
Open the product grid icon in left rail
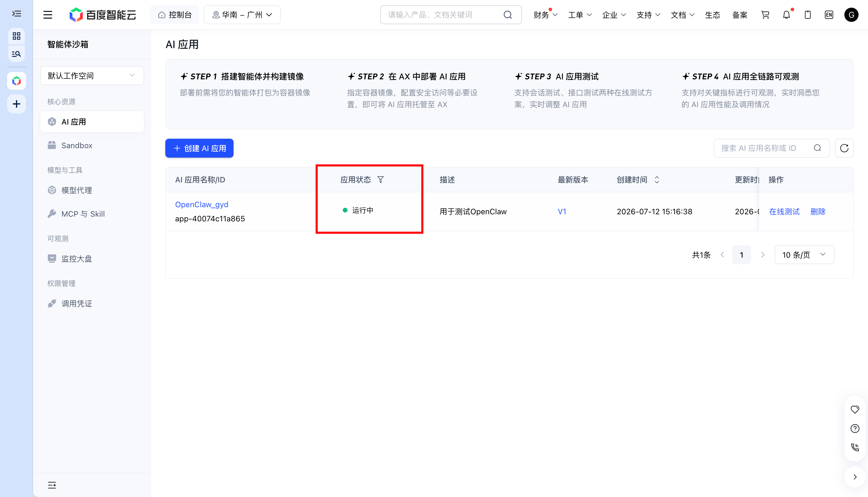17,36
